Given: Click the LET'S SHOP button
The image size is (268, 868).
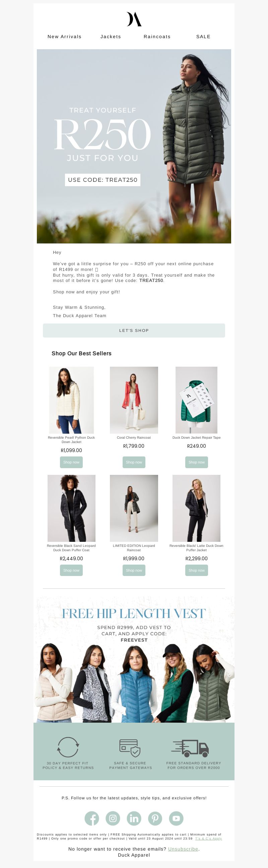Looking at the screenshot, I should pos(134,330).
